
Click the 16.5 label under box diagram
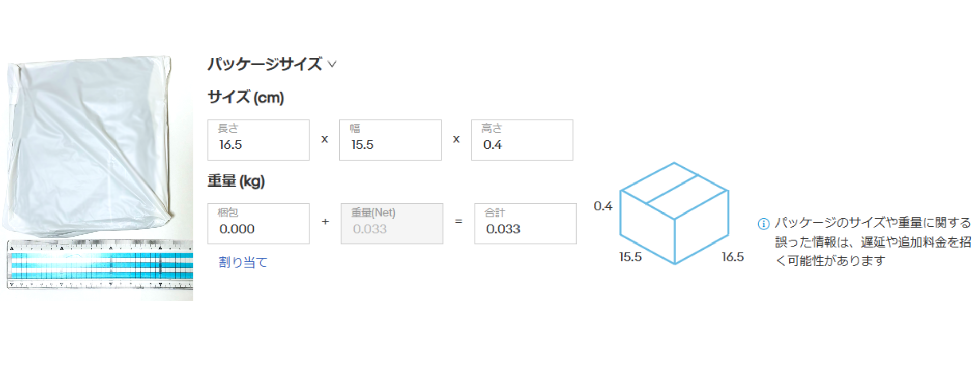tap(733, 257)
